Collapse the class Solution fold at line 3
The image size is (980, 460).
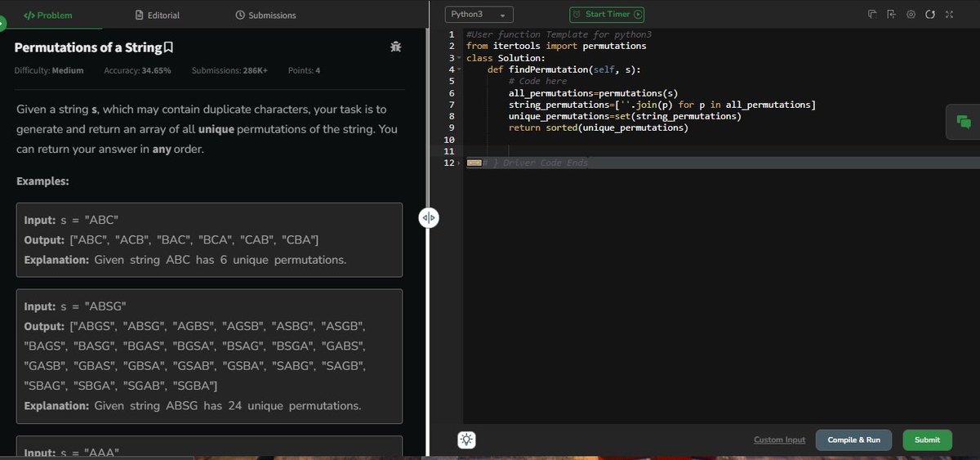(460, 58)
